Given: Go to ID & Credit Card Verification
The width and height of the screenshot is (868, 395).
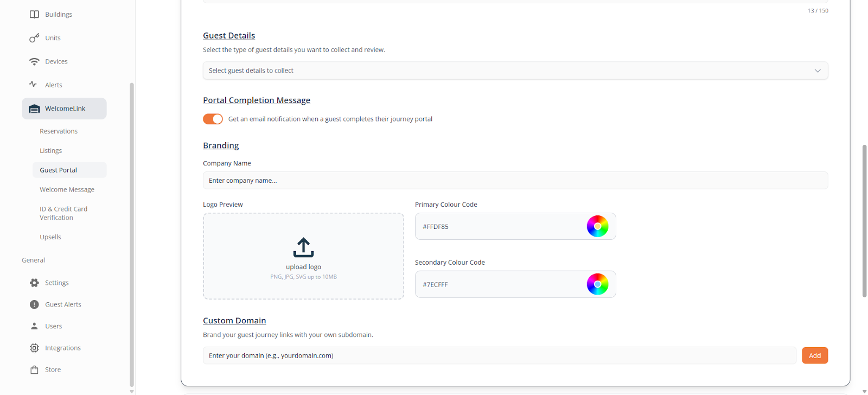Looking at the screenshot, I should tap(63, 213).
